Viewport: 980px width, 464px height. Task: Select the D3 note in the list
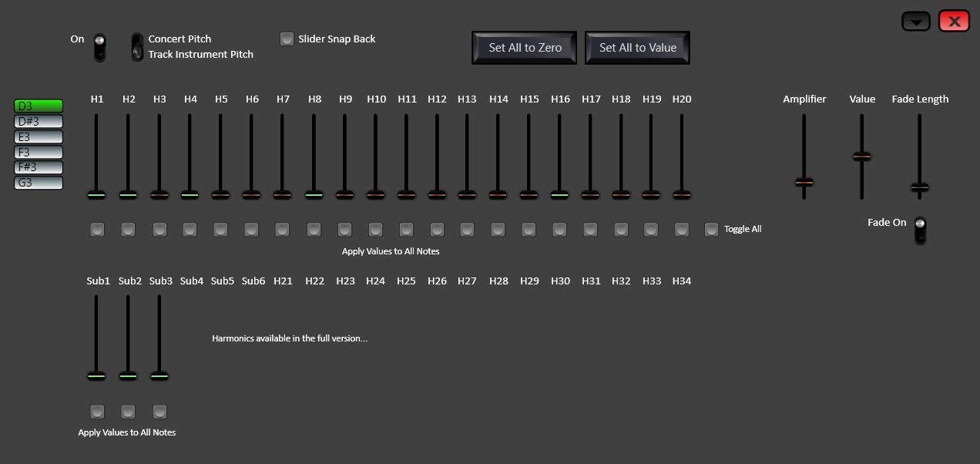click(38, 106)
